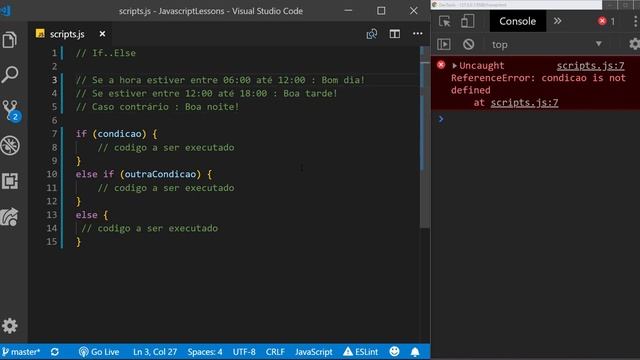Change the JavaScript language mode

[313, 352]
